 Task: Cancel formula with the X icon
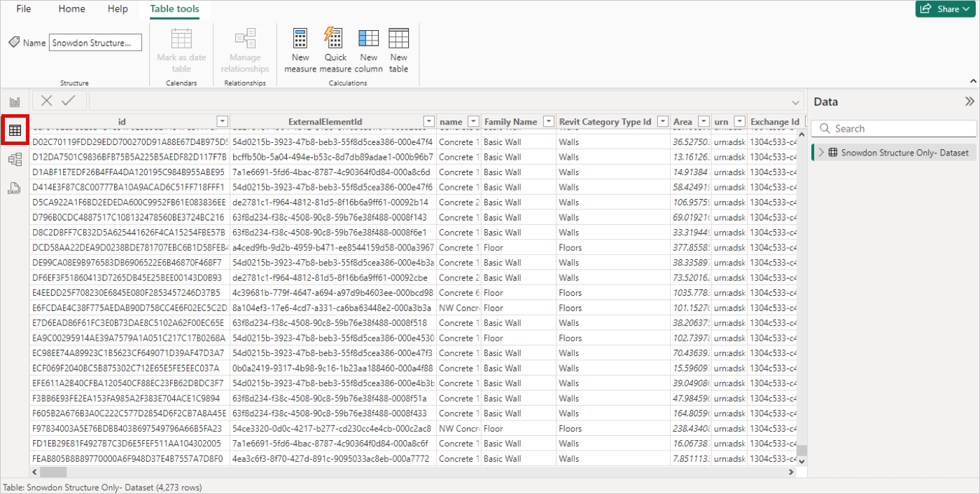point(46,100)
